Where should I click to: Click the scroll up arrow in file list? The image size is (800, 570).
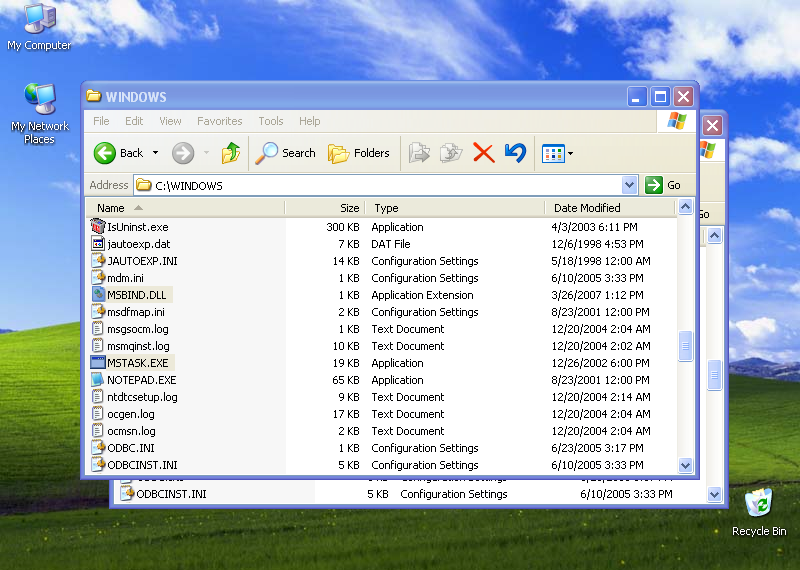(685, 207)
